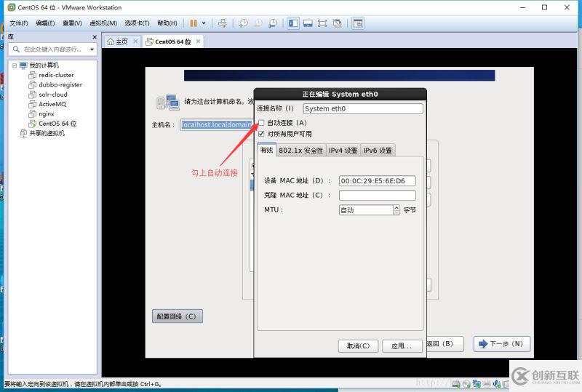This screenshot has height=392, width=582.
Task: Click the hard disk status icon
Action: [x=456, y=384]
